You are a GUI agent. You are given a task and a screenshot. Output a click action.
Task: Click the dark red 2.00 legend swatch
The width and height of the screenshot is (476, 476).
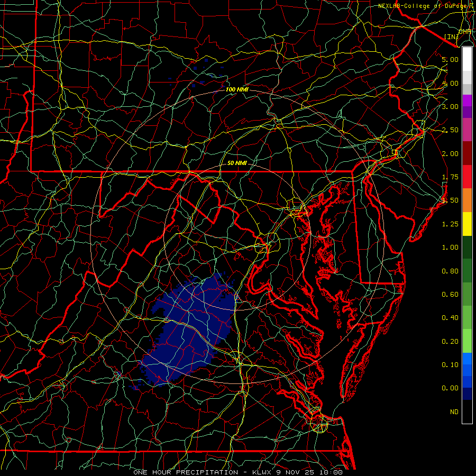pos(467,153)
